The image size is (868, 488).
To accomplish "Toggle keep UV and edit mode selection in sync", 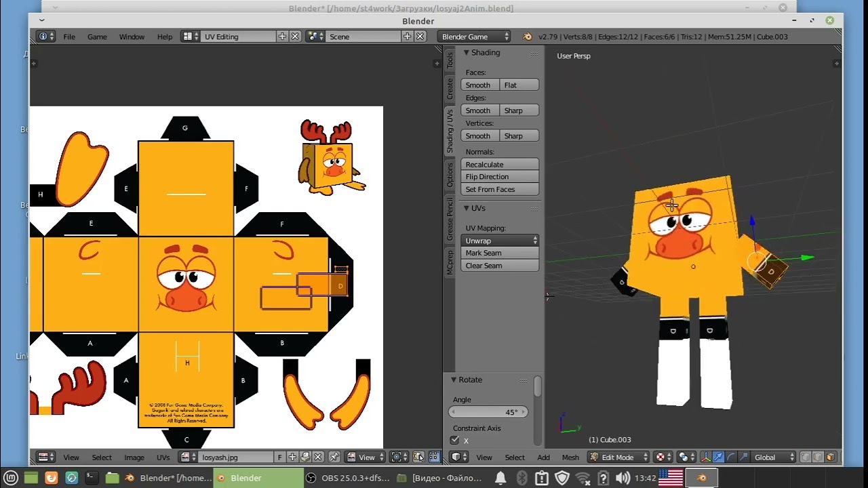I will (x=418, y=457).
